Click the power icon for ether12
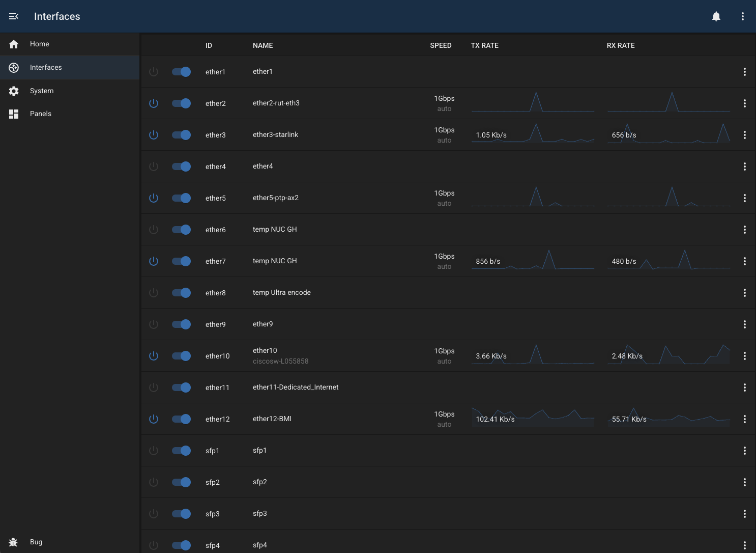Image resolution: width=756 pixels, height=553 pixels. (154, 419)
